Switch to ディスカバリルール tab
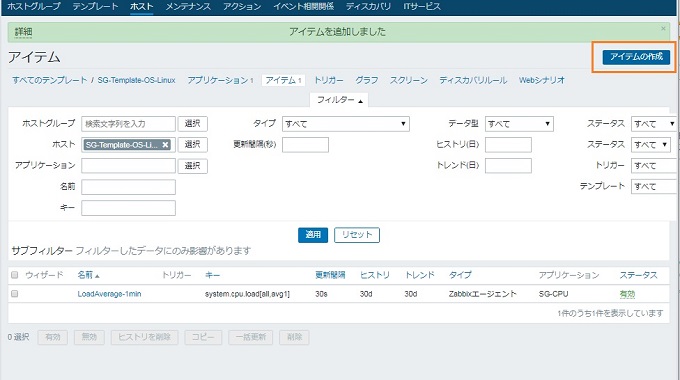The width and height of the screenshot is (680, 380). [x=473, y=80]
